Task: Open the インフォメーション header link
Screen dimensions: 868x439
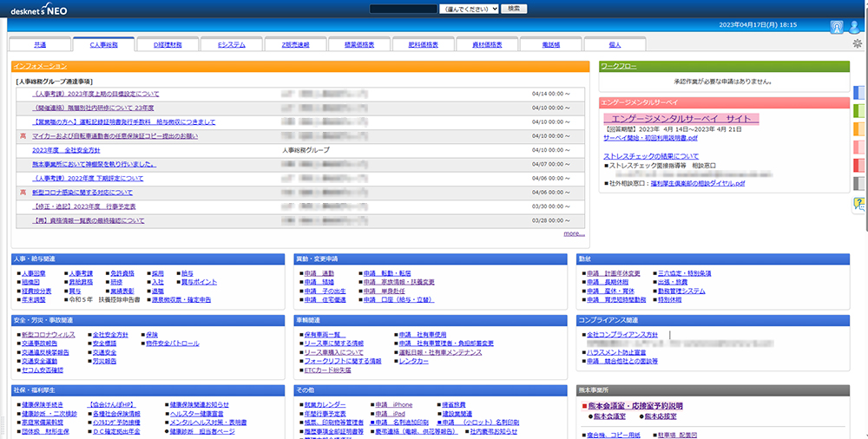Action: point(41,66)
